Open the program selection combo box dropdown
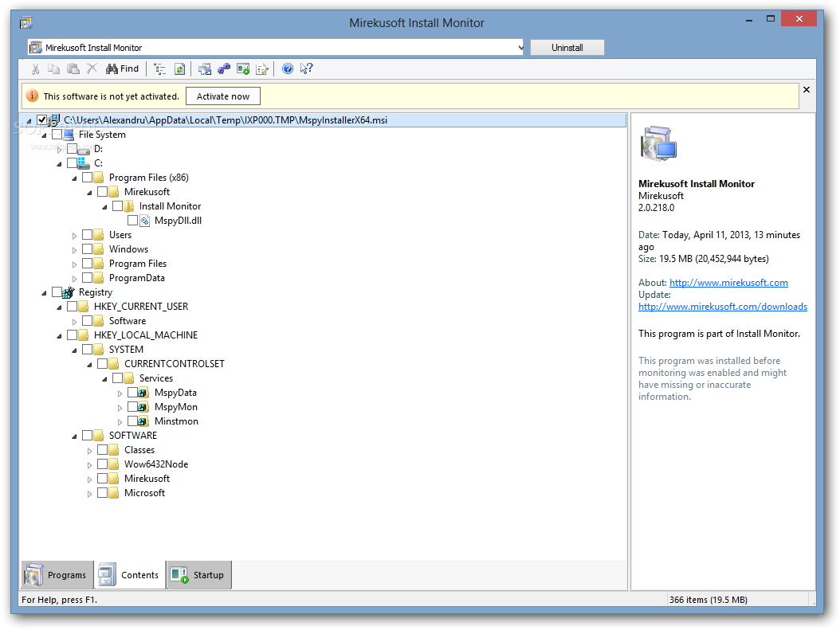This screenshot has height=630, width=840. pyautogui.click(x=520, y=48)
